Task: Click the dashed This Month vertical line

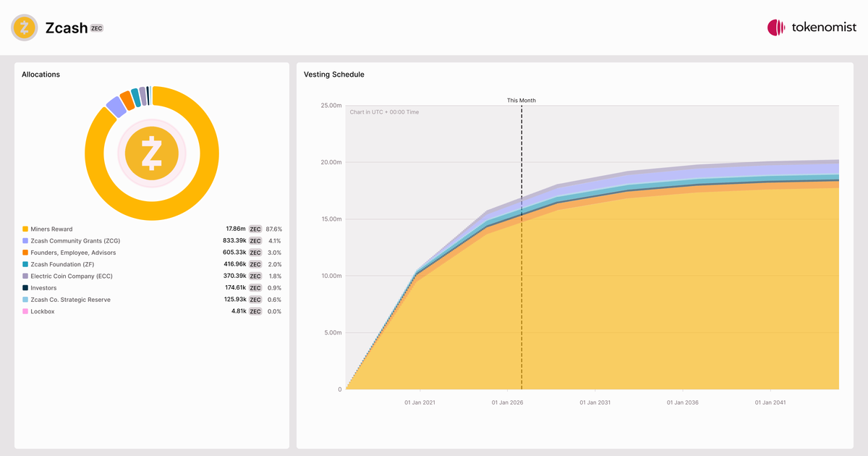Action: point(522,246)
